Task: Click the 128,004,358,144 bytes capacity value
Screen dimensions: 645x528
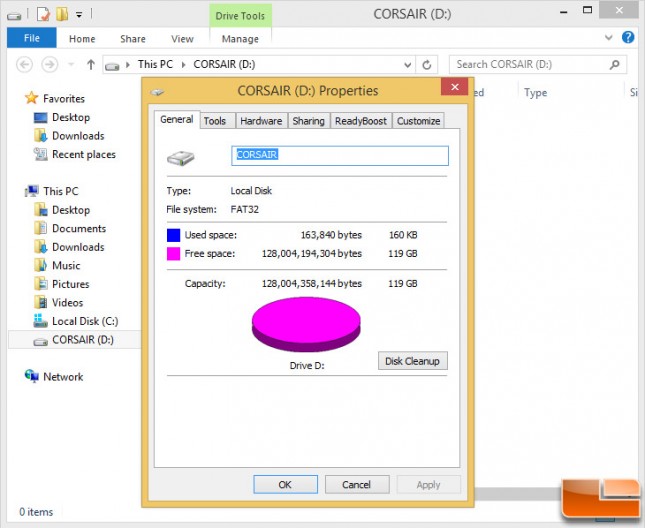Action: tap(312, 283)
